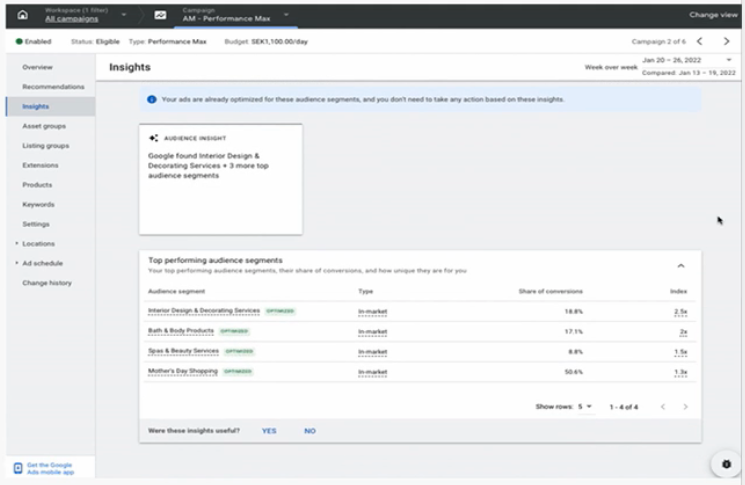Collapse Top performing audience segments panel
Viewport: 745px width, 485px height.
[681, 266]
